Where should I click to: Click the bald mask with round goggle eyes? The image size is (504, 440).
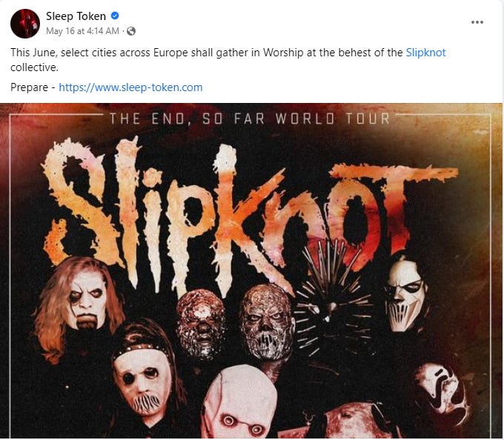(239, 403)
